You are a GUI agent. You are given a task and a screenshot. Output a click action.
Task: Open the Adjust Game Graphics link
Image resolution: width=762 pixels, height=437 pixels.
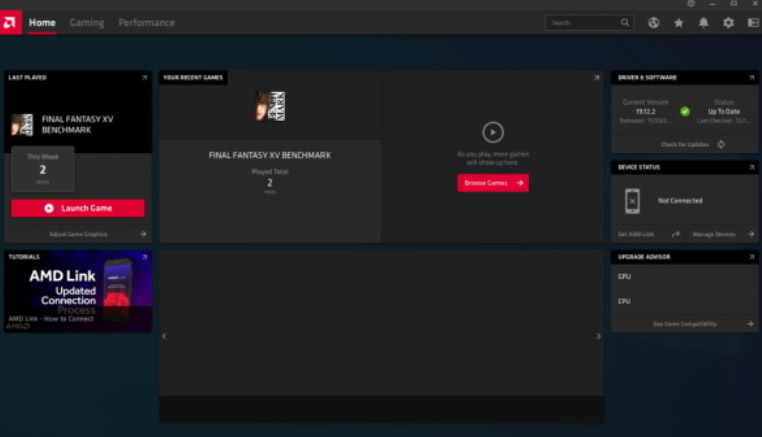tap(78, 234)
